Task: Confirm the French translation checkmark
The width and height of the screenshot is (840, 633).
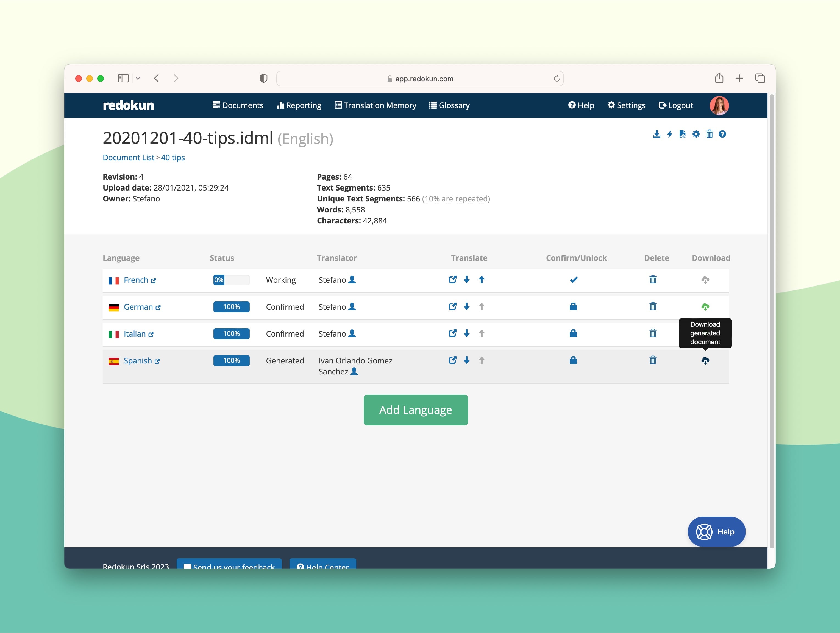Action: (x=574, y=280)
